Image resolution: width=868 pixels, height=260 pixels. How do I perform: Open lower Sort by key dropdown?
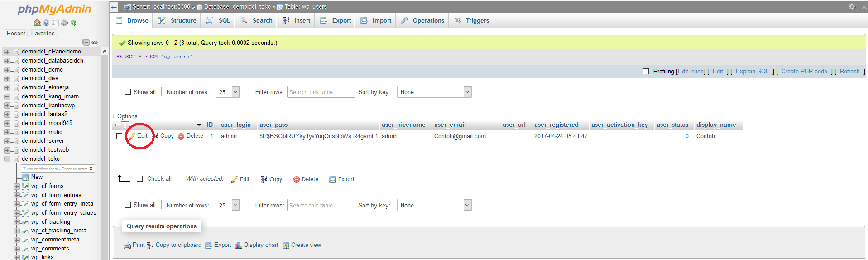pyautogui.click(x=434, y=205)
